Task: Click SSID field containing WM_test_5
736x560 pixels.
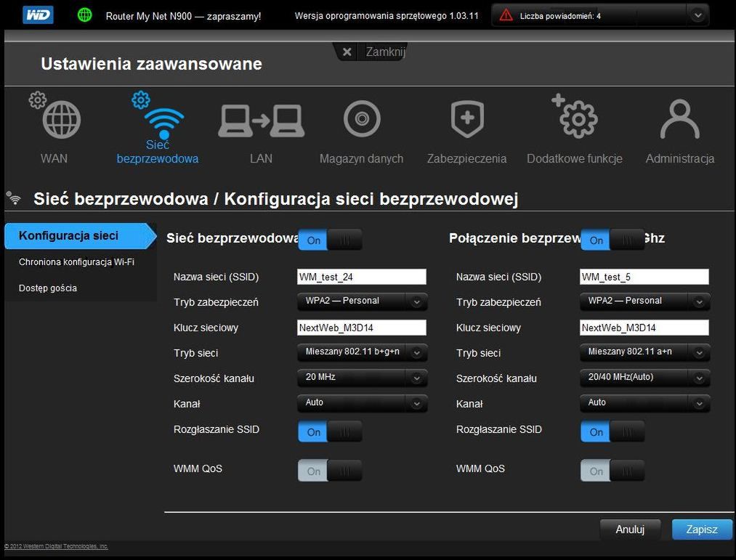Action: pyautogui.click(x=644, y=277)
